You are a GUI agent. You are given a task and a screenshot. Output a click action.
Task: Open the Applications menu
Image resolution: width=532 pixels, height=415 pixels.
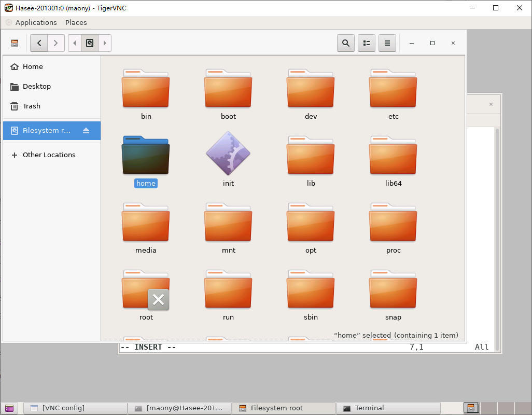tap(36, 22)
